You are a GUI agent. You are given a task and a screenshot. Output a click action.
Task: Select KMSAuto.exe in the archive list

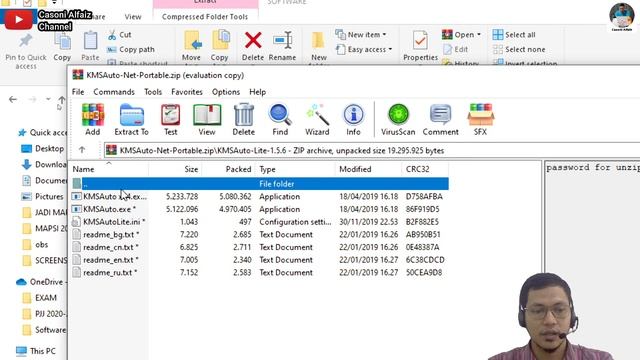tap(260, 209)
